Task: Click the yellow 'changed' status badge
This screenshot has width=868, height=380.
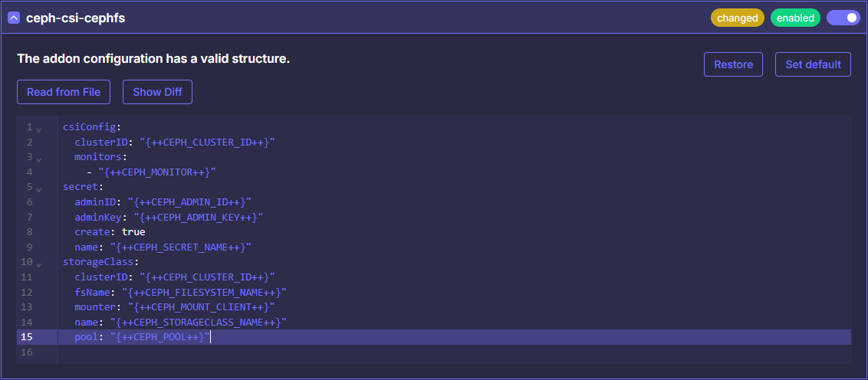Action: 737,18
